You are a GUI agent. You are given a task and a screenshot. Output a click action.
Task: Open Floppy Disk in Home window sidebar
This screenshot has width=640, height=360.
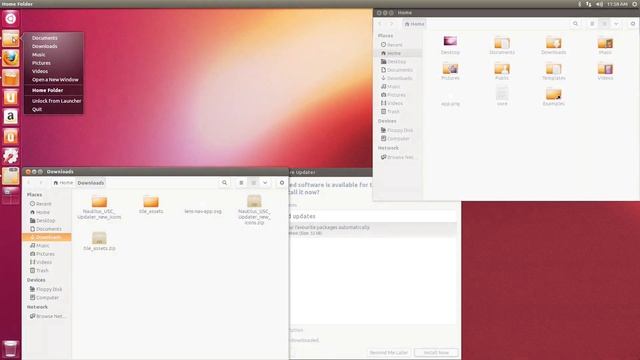(397, 130)
